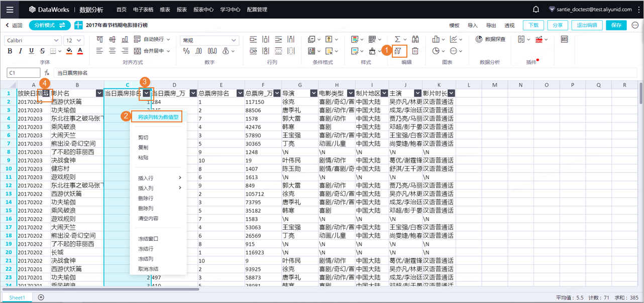
Task: Open the 报表中心 top navigation tab
Action: [x=203, y=10]
